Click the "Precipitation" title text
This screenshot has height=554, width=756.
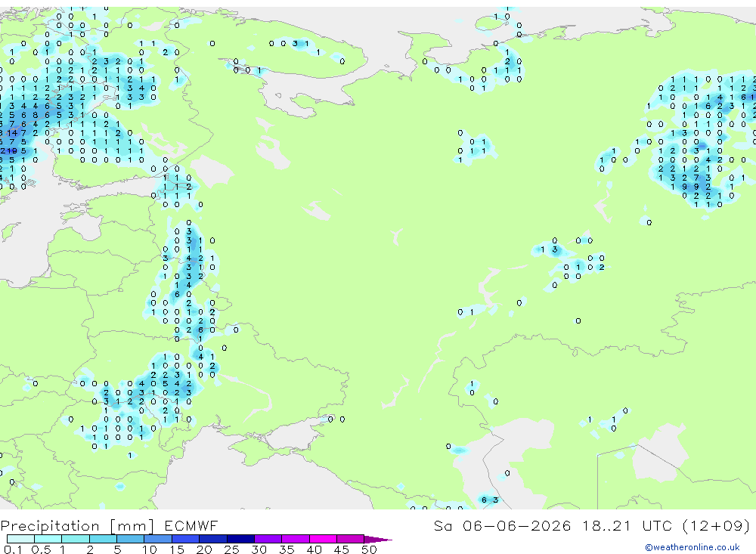tap(50, 526)
